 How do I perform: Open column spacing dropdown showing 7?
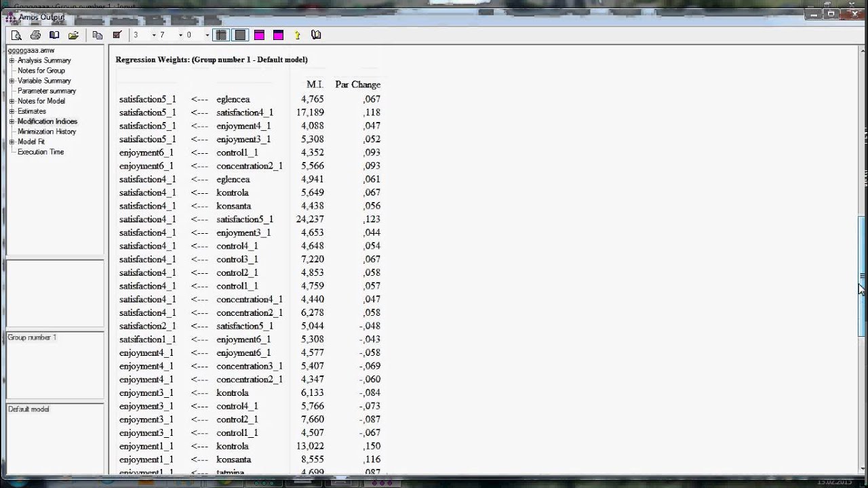coord(180,35)
